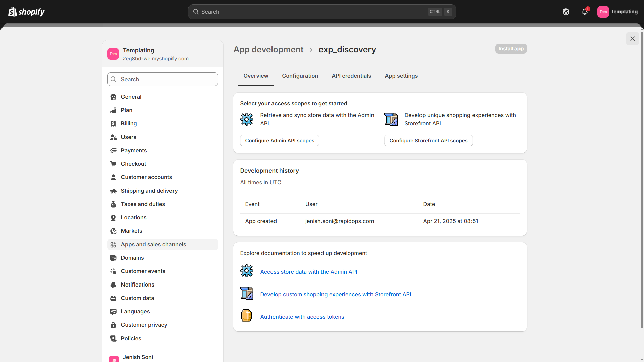
Task: Click the Customer accounts person icon
Action: 113,177
